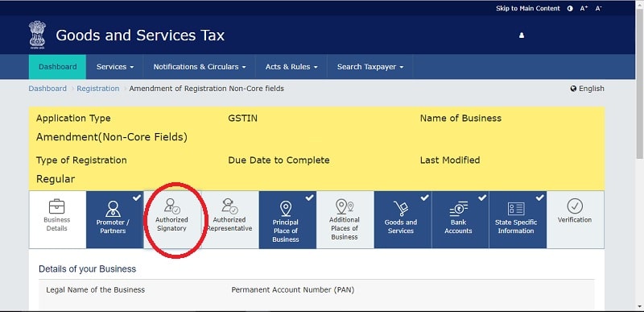Decrease font size with A-
This screenshot has height=312, width=644.
pyautogui.click(x=599, y=8)
